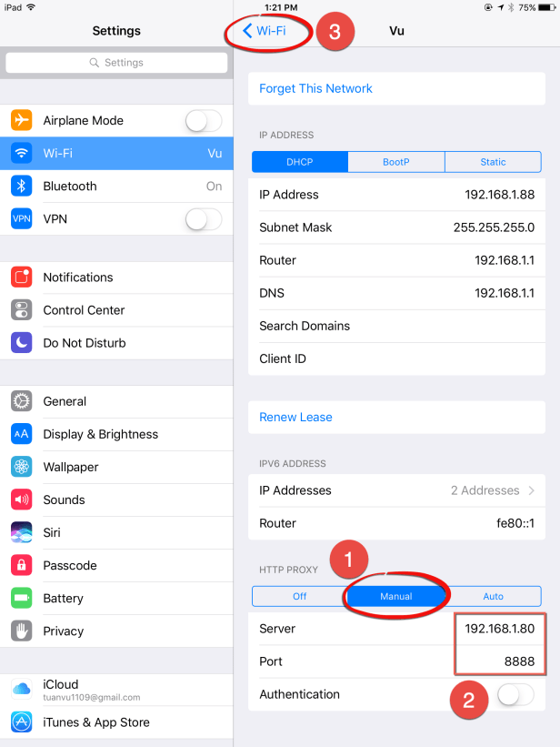Toggle the VPN switch
The height and width of the screenshot is (747, 560).
pyautogui.click(x=204, y=219)
